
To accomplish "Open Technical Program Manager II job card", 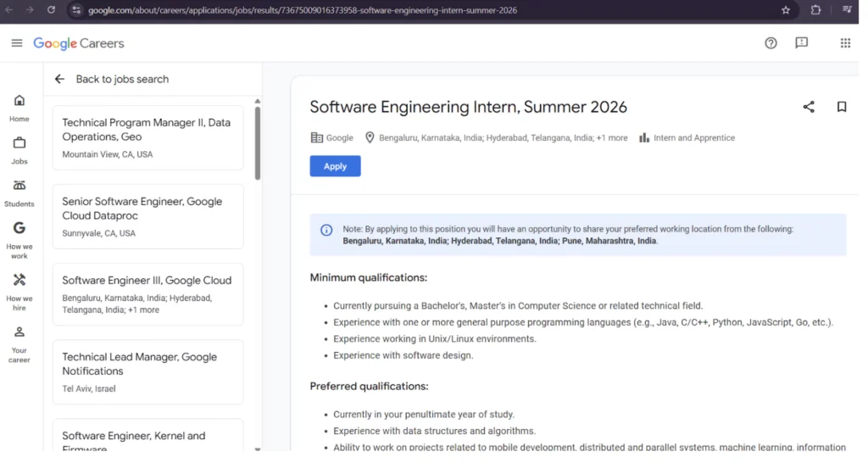I will click(147, 138).
